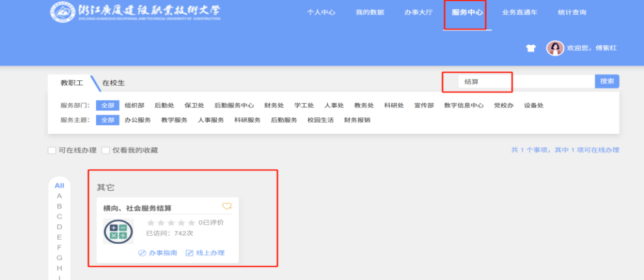Image resolution: width=644 pixels, height=280 pixels.
Task: Select 全部 in 服务部门 filter row
Action: (107, 106)
